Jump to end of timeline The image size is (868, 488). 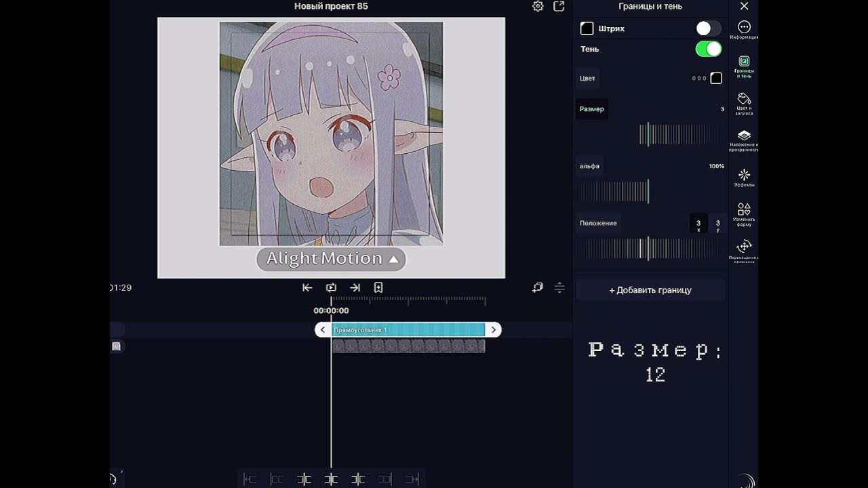tap(355, 287)
